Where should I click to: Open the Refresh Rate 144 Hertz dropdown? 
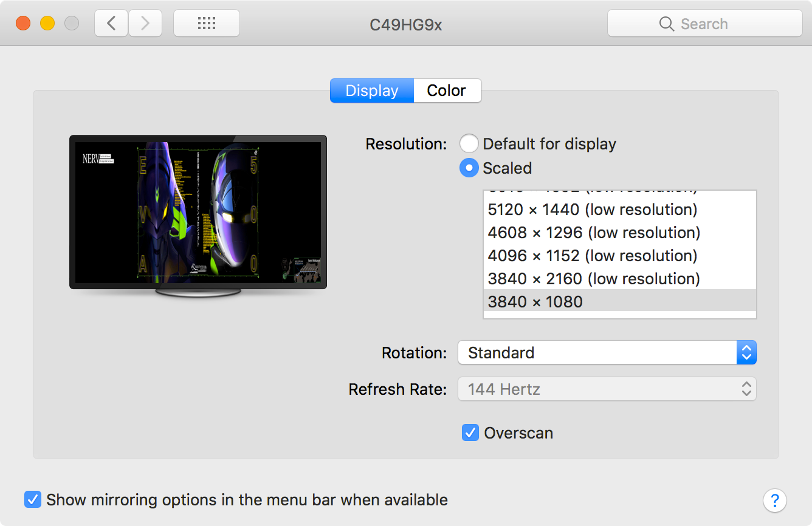(607, 389)
